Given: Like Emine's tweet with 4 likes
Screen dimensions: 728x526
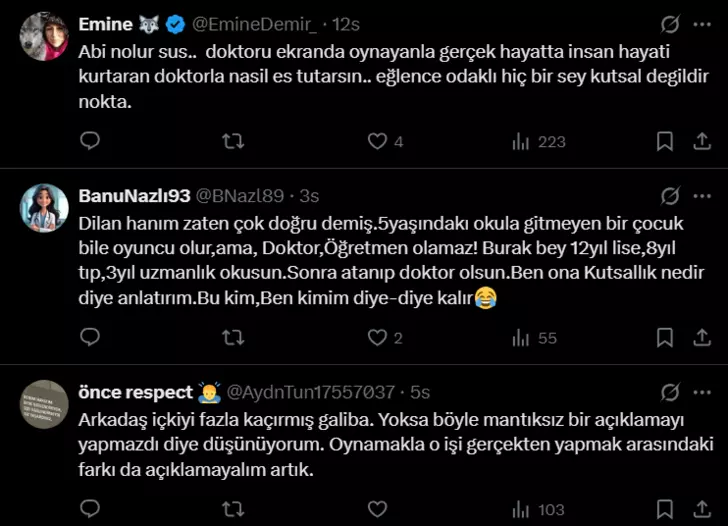Looking at the screenshot, I should point(377,142).
